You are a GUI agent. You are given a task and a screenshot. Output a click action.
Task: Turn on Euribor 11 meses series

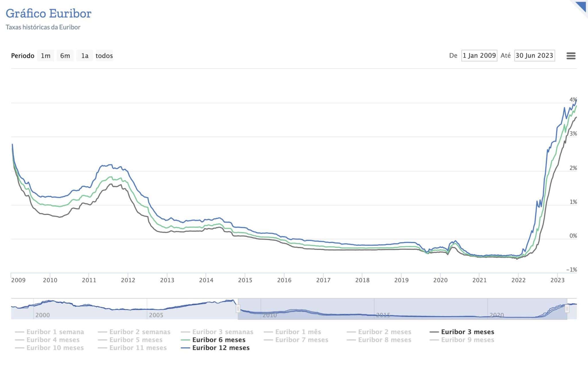point(138,348)
